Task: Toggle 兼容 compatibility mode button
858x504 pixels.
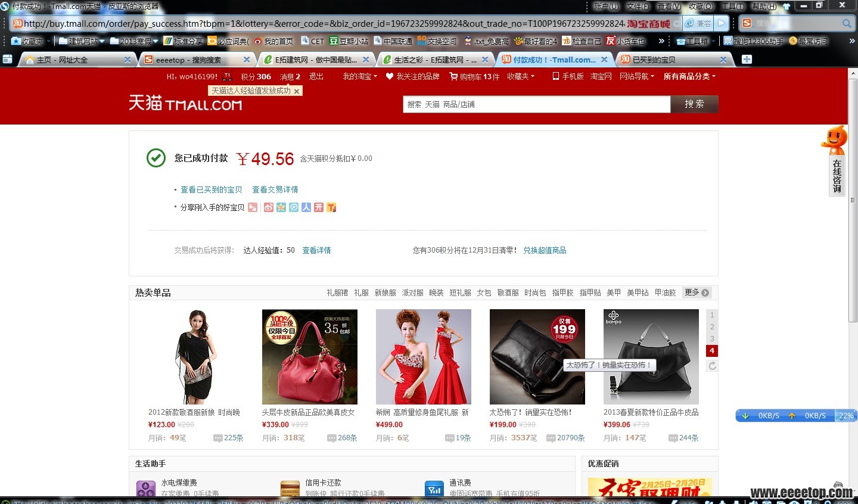Action: click(698, 23)
